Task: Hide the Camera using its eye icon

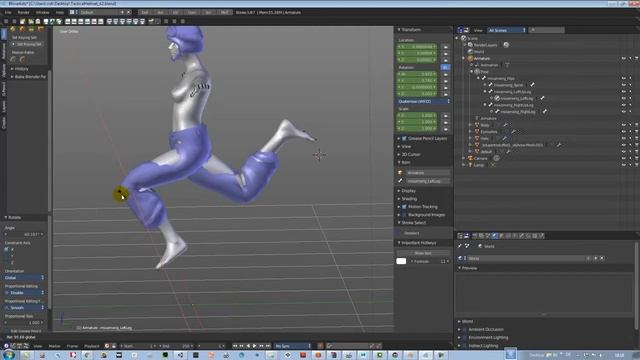Action: (x=623, y=158)
